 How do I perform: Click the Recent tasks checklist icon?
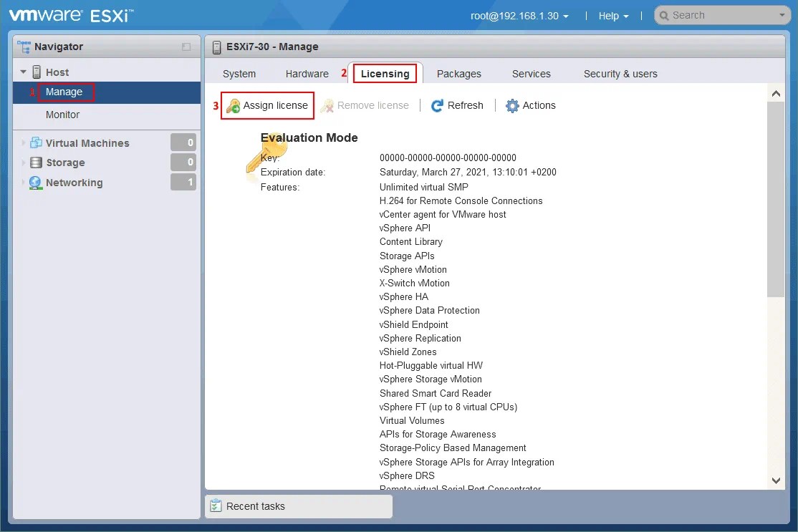[x=216, y=506]
